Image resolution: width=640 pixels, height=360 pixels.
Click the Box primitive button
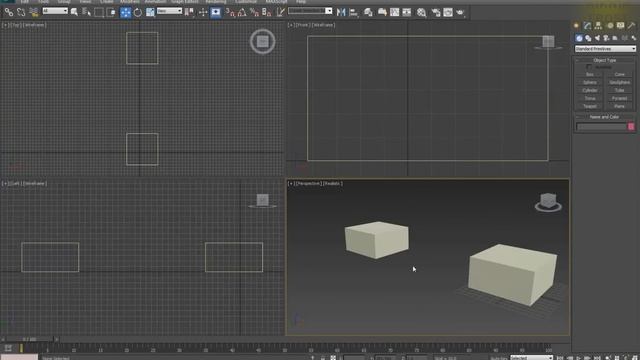pyautogui.click(x=590, y=75)
